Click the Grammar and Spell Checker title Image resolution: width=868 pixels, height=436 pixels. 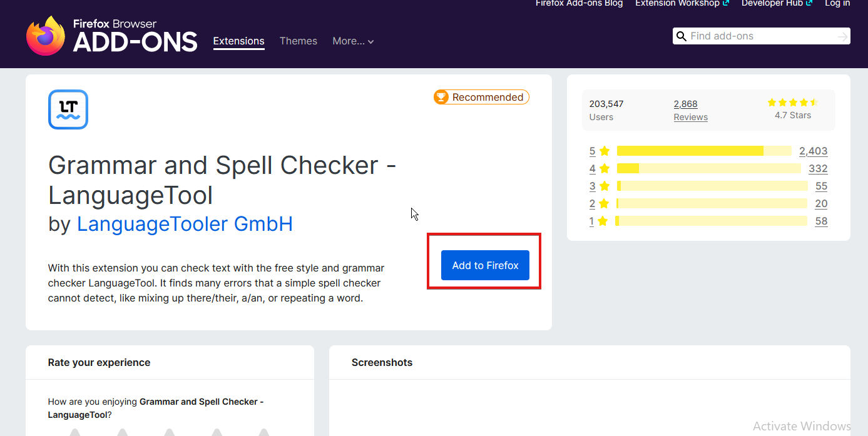(222, 180)
